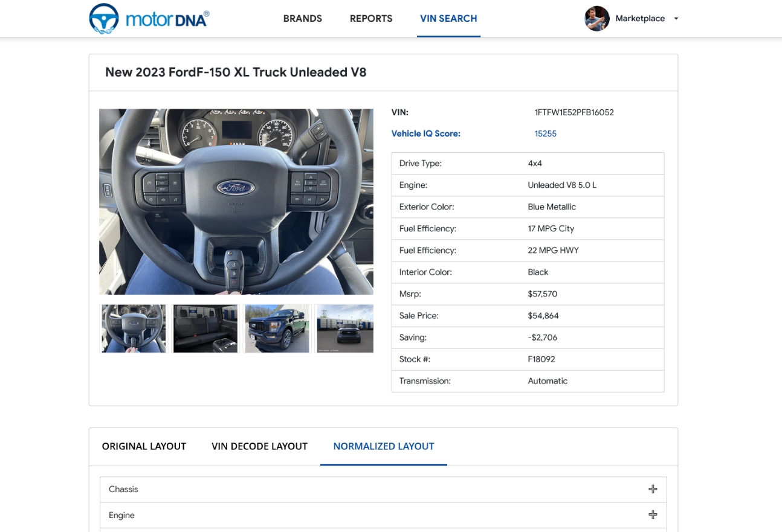Click the plus icon on the Chassis row
The height and width of the screenshot is (532, 782).
653,489
